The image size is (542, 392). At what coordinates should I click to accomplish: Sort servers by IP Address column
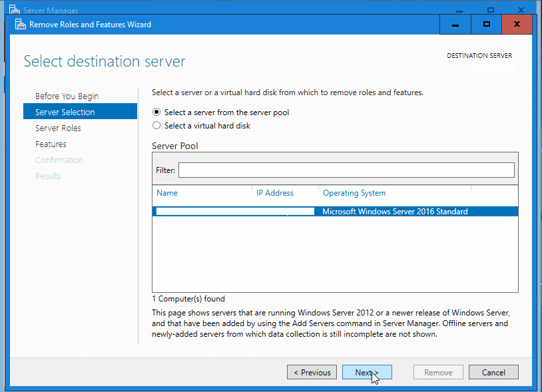(x=275, y=193)
